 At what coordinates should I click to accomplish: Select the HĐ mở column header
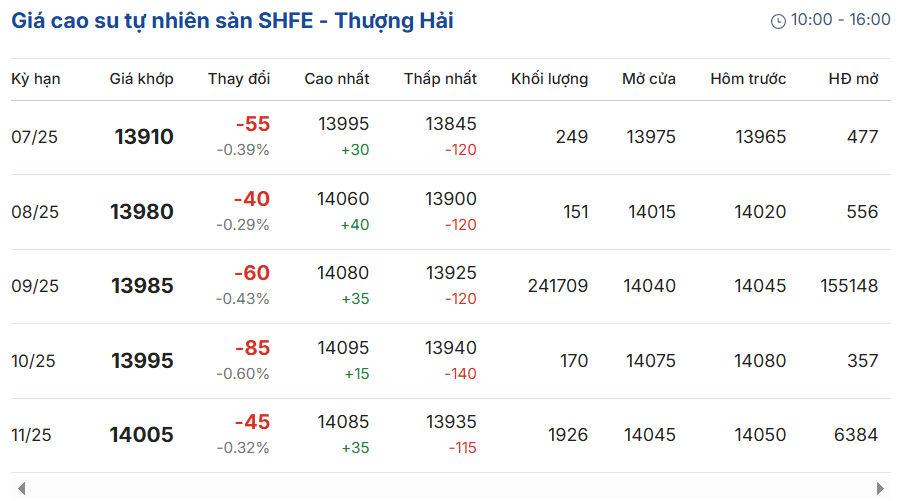pyautogui.click(x=853, y=79)
